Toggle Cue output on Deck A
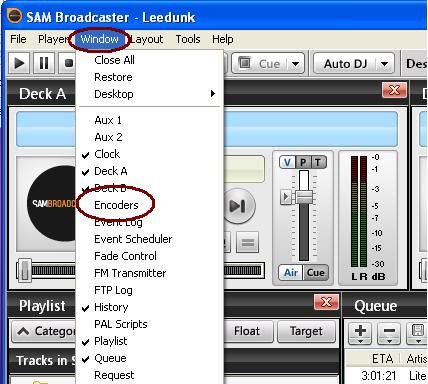Screen dimensions: 428x384 315,273
